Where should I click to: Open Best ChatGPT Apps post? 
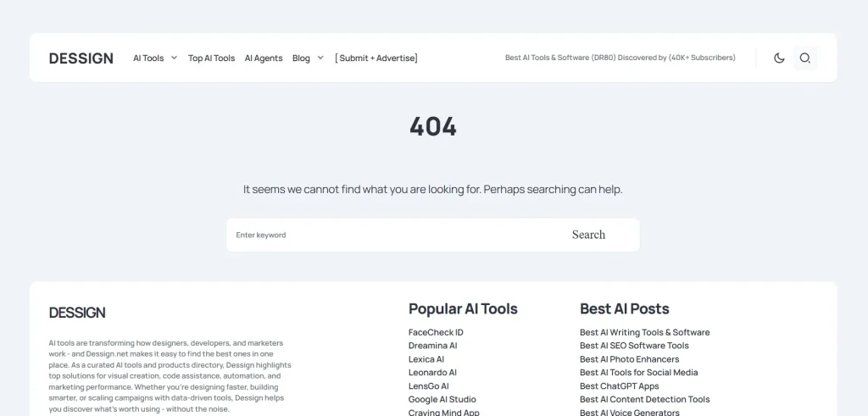click(619, 386)
